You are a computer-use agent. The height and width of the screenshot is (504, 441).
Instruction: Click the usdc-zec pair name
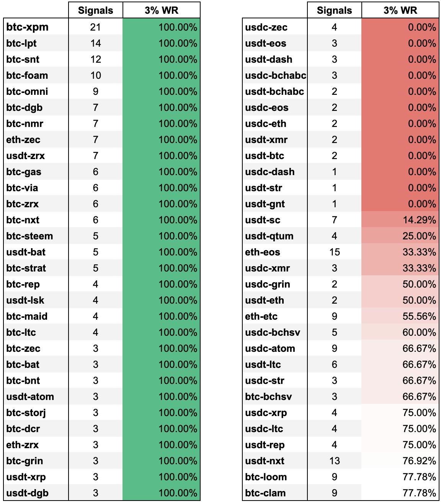click(x=266, y=27)
